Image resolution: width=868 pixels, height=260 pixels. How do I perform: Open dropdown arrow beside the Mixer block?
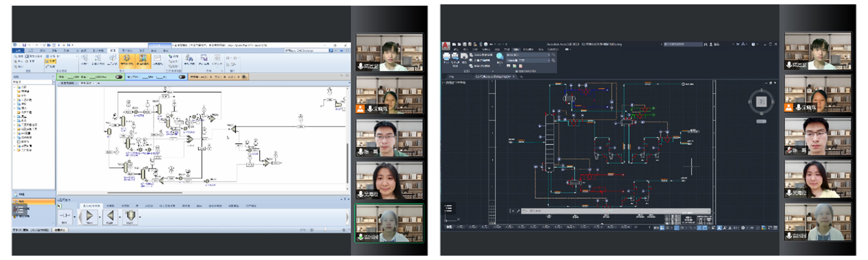[100, 217]
